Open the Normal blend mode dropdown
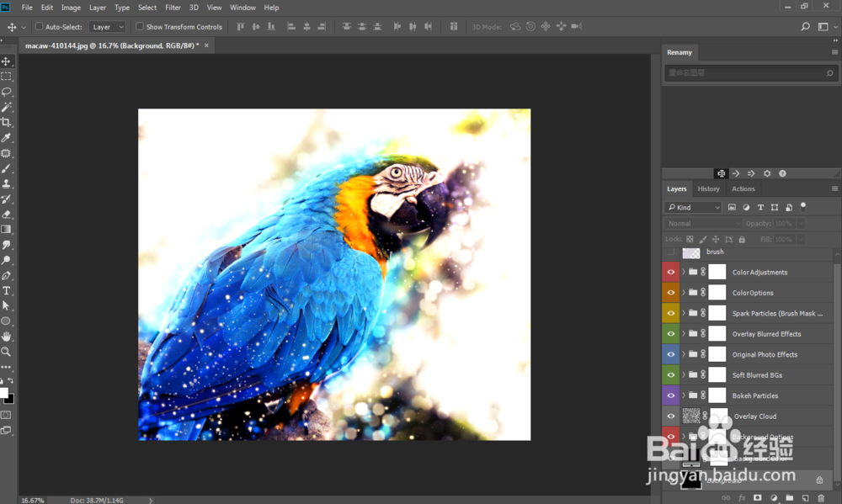Screen dimensions: 842x504 [703, 223]
